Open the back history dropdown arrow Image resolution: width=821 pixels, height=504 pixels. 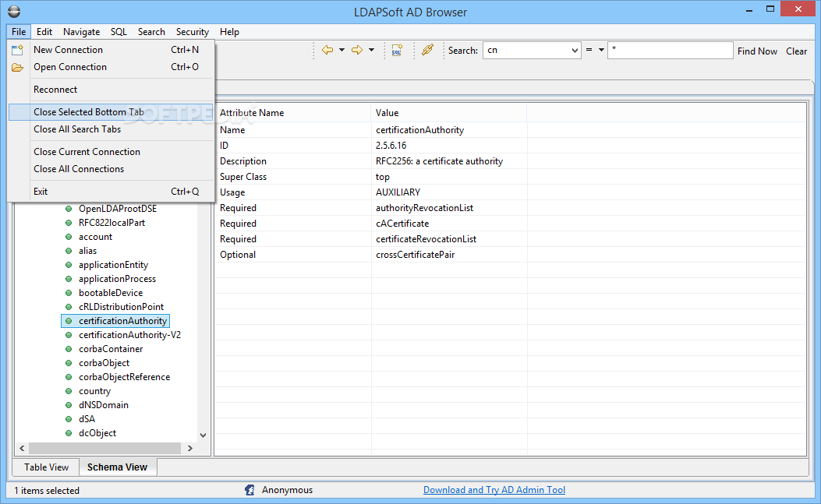[x=342, y=50]
